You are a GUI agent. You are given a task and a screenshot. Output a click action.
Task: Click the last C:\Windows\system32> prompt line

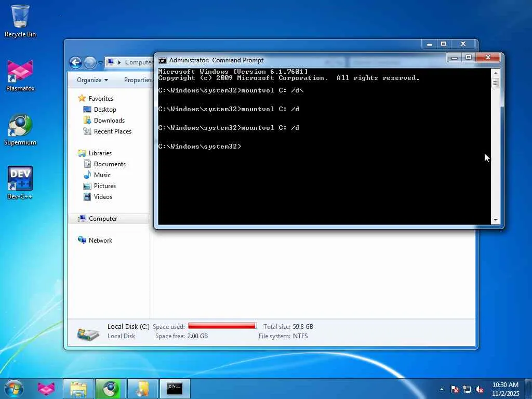[200, 146]
